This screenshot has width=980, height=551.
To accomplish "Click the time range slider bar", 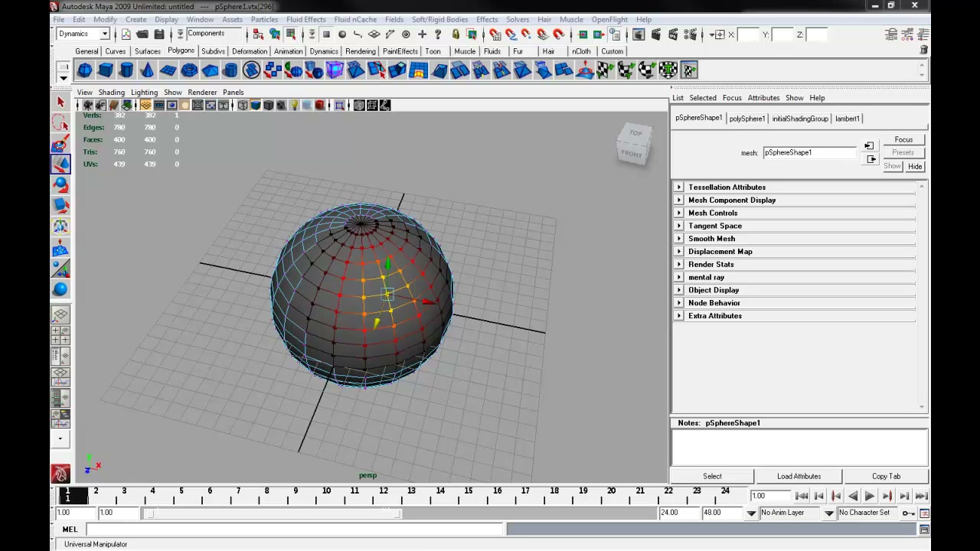I will (x=273, y=514).
